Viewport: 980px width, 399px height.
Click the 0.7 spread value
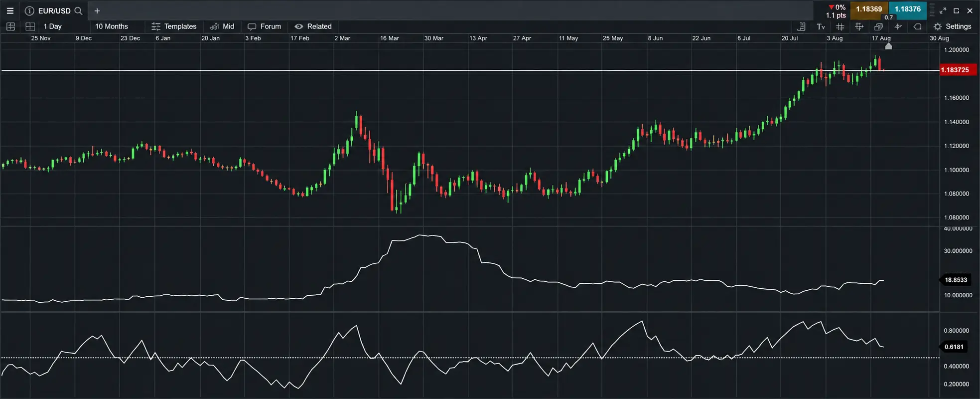click(889, 17)
